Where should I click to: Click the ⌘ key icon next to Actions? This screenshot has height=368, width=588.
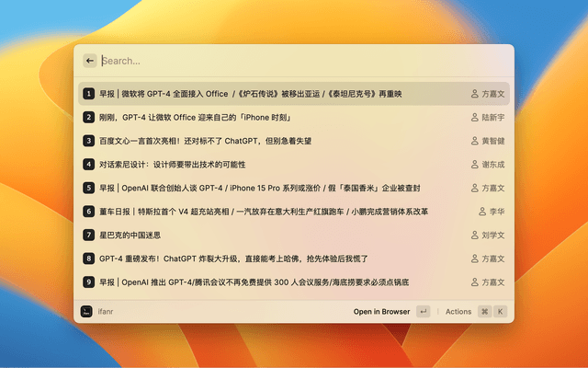point(483,312)
